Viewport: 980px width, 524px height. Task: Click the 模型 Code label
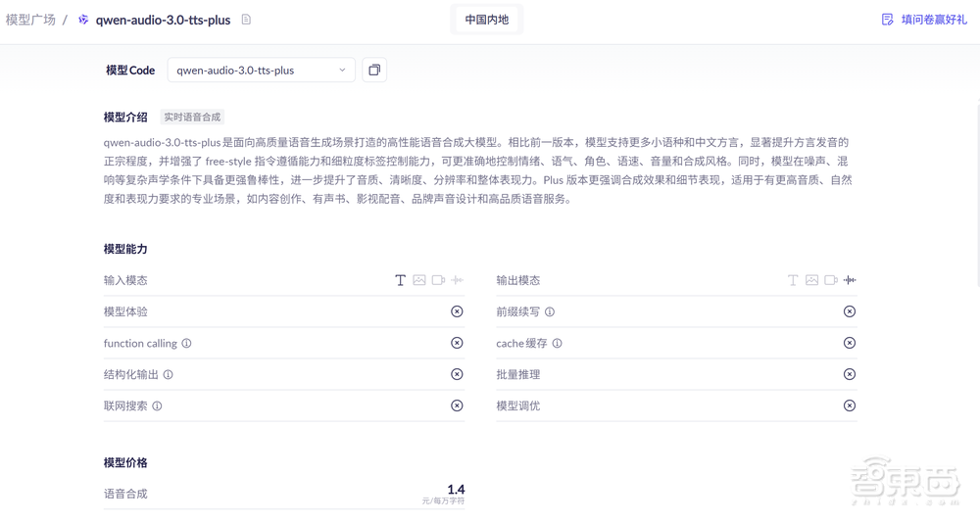[130, 70]
